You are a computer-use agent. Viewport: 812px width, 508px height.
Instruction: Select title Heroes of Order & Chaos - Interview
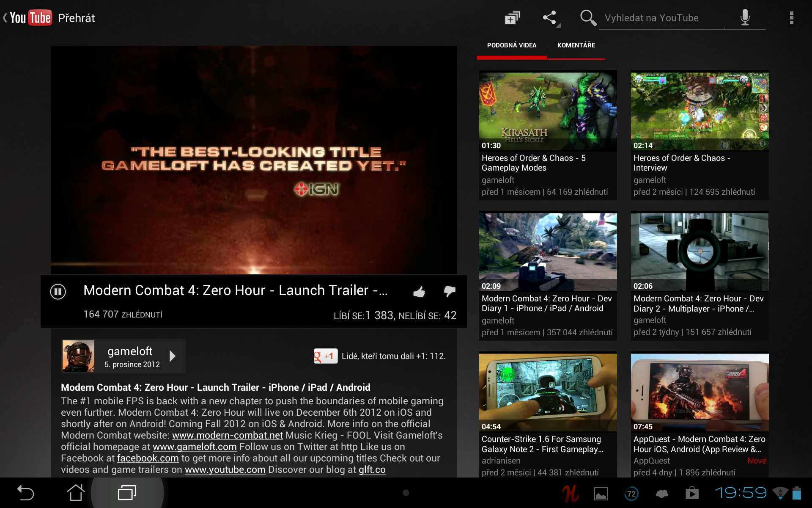pyautogui.click(x=682, y=163)
